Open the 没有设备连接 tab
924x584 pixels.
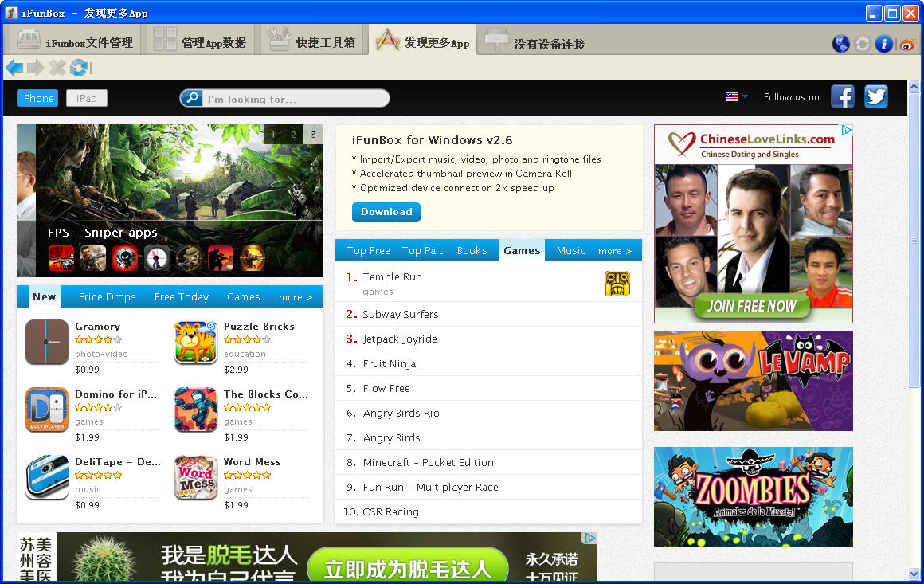coord(534,40)
